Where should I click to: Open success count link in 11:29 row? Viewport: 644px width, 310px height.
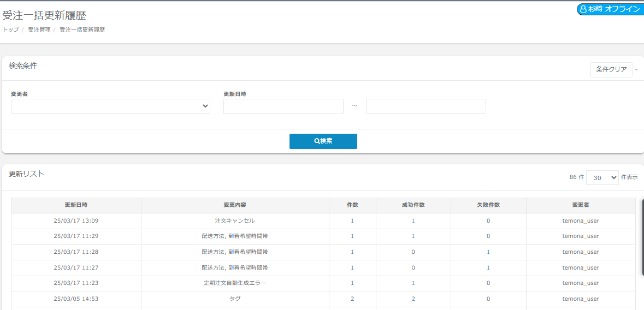[413, 236]
